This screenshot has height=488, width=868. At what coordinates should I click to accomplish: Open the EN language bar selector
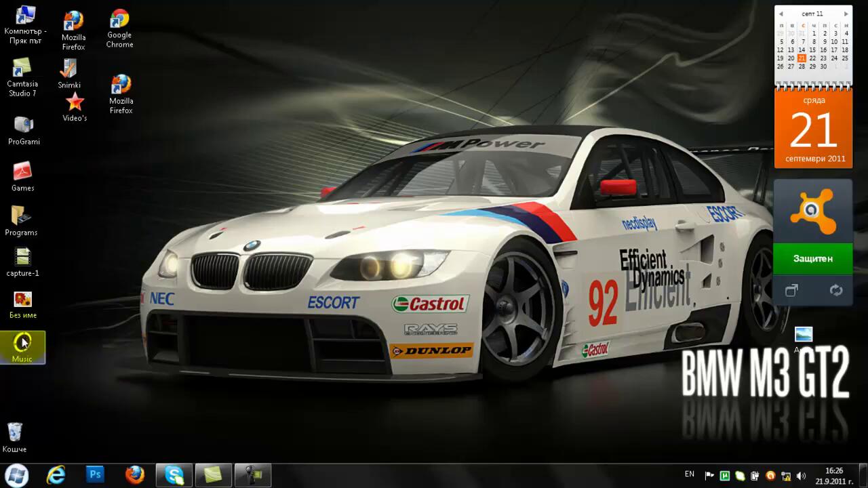coord(690,474)
